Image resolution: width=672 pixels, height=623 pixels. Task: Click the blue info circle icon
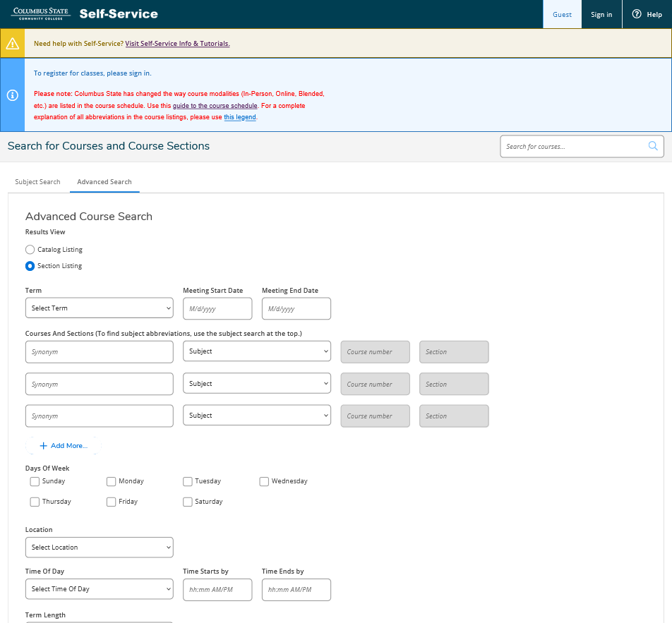click(x=12, y=95)
